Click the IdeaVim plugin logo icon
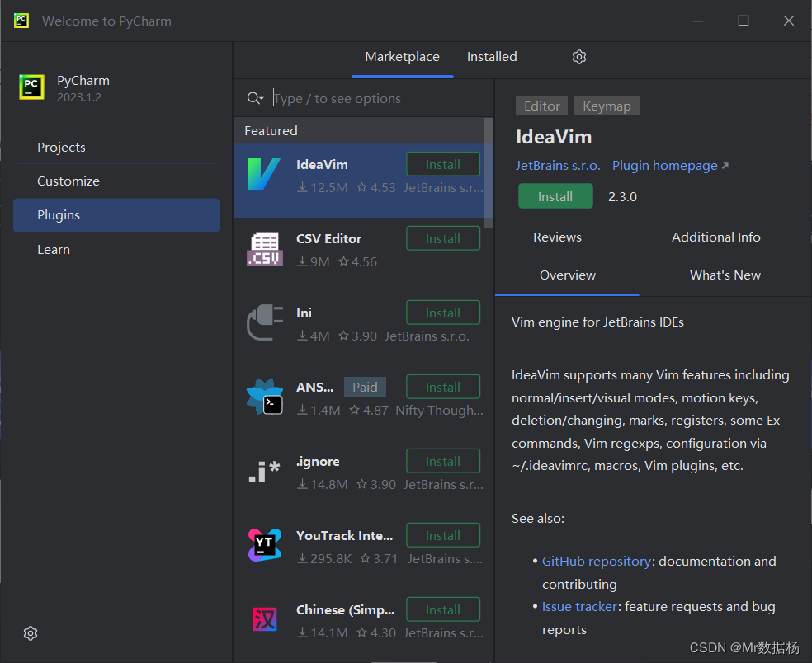The height and width of the screenshot is (663, 812). pyautogui.click(x=264, y=174)
